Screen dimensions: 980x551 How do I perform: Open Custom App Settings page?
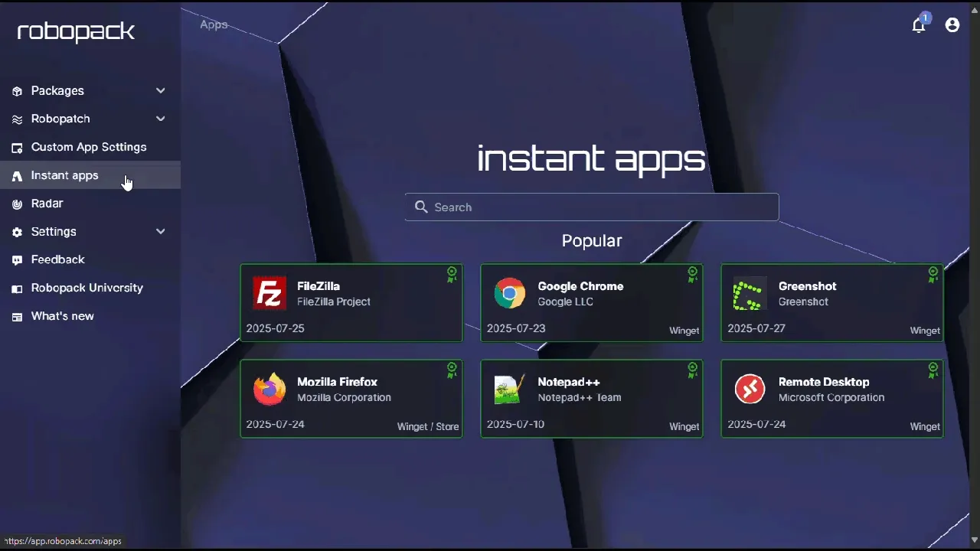click(90, 147)
